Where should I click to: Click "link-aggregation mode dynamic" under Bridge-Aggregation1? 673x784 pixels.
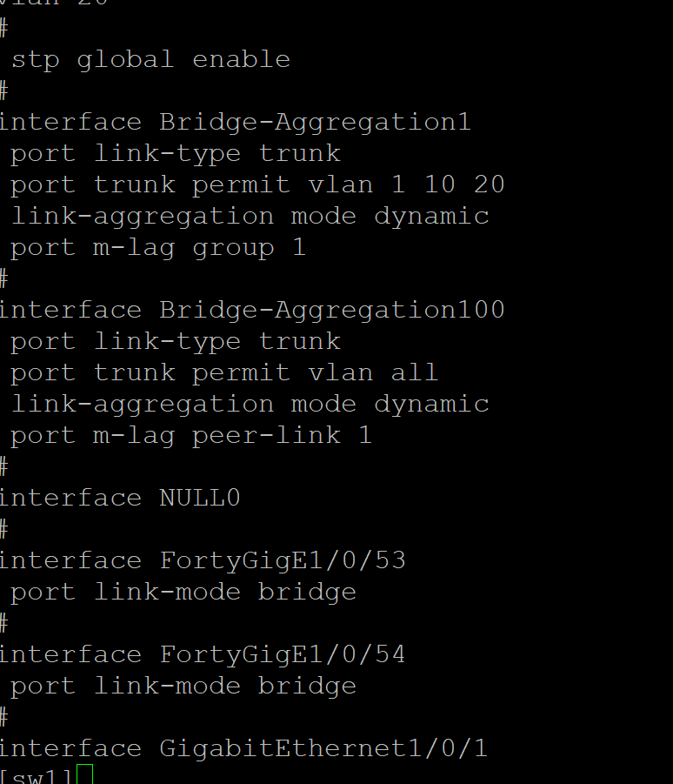(250, 216)
